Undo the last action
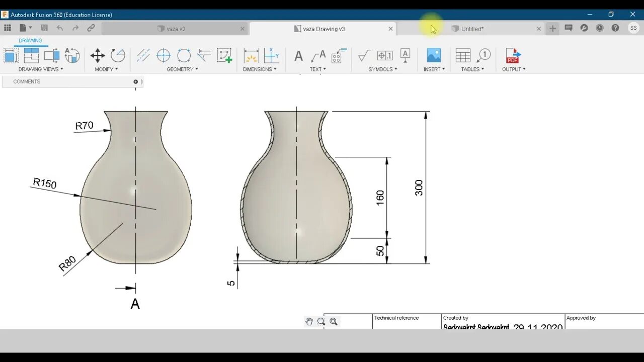This screenshot has width=644, height=362. click(60, 28)
